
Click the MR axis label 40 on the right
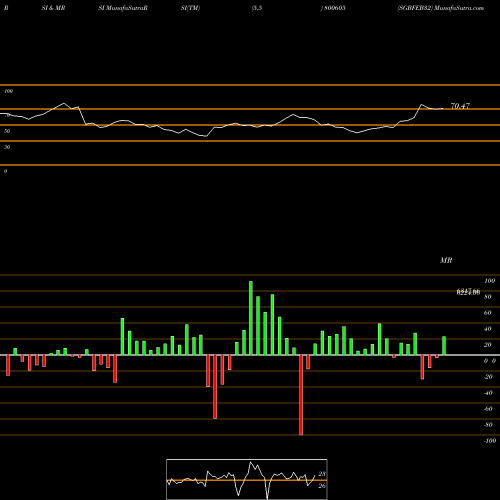tap(487, 329)
